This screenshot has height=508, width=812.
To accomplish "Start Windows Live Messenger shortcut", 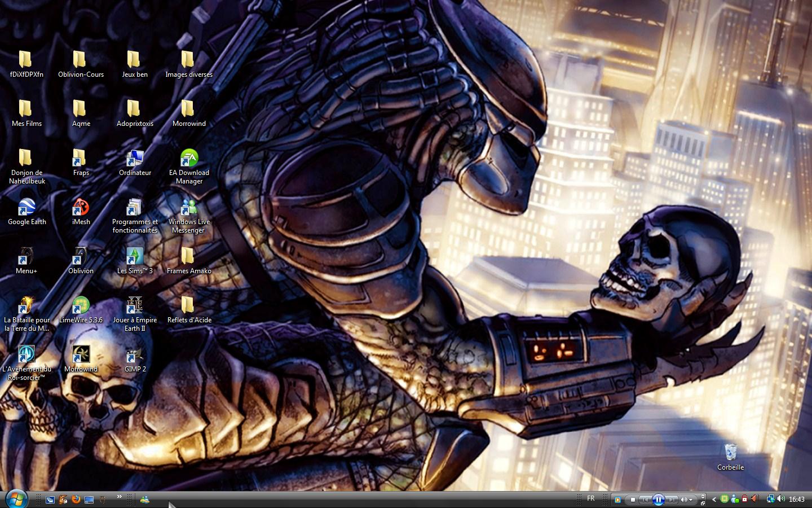I will [189, 208].
